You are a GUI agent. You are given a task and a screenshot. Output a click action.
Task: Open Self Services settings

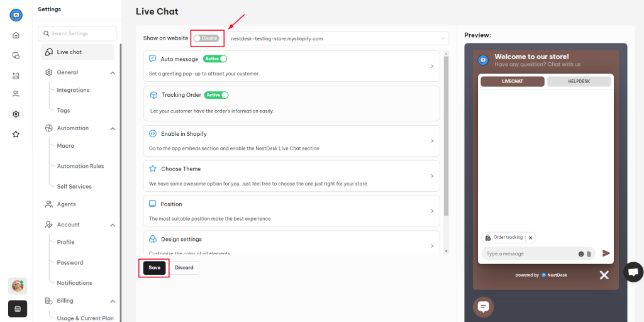point(74,186)
